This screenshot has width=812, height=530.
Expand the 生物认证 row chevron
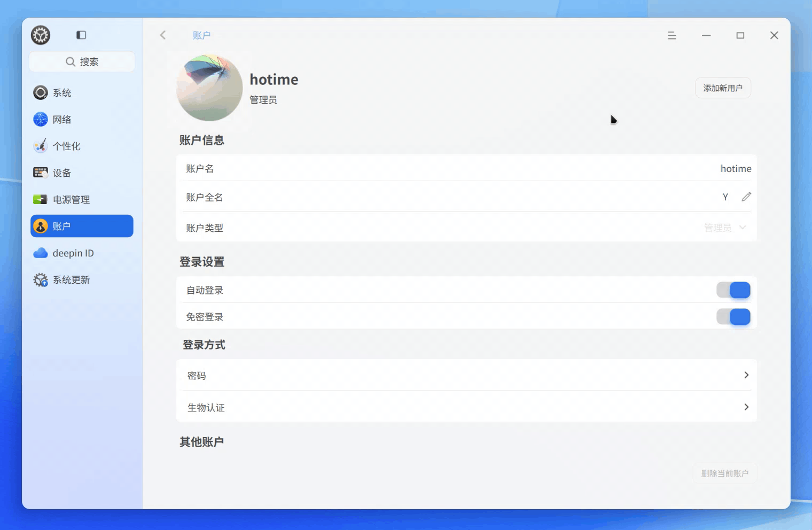(x=746, y=407)
